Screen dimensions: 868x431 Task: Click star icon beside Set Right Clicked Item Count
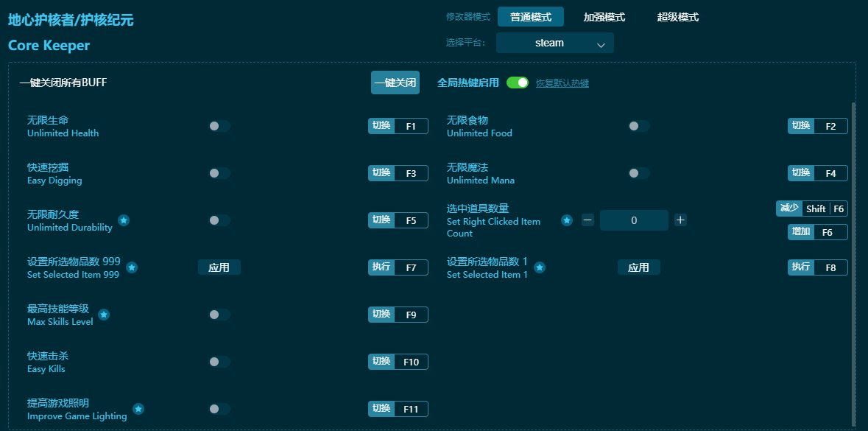(566, 220)
